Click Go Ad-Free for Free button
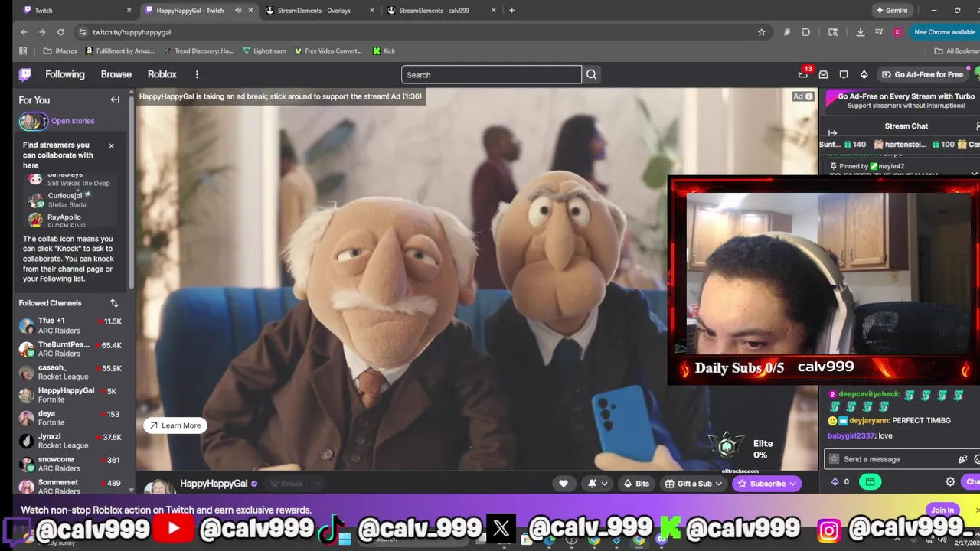Image resolution: width=980 pixels, height=551 pixels. [922, 74]
